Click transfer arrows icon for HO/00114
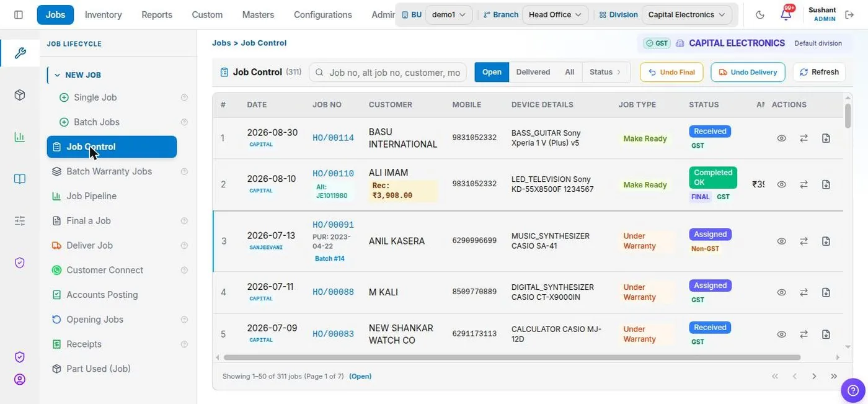Viewport: 868px width, 404px height. click(x=804, y=138)
